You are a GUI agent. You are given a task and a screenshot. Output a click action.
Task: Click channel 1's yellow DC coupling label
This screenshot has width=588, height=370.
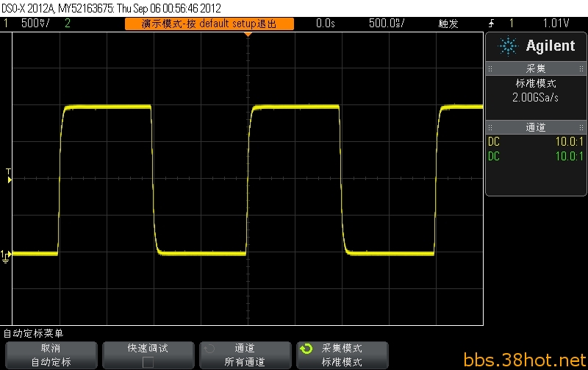(494, 141)
